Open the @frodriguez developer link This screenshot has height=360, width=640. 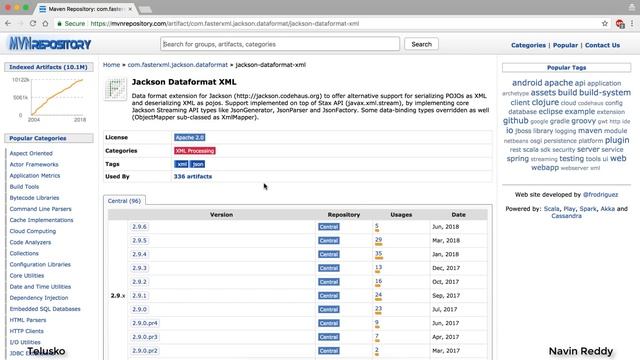[x=600, y=195]
